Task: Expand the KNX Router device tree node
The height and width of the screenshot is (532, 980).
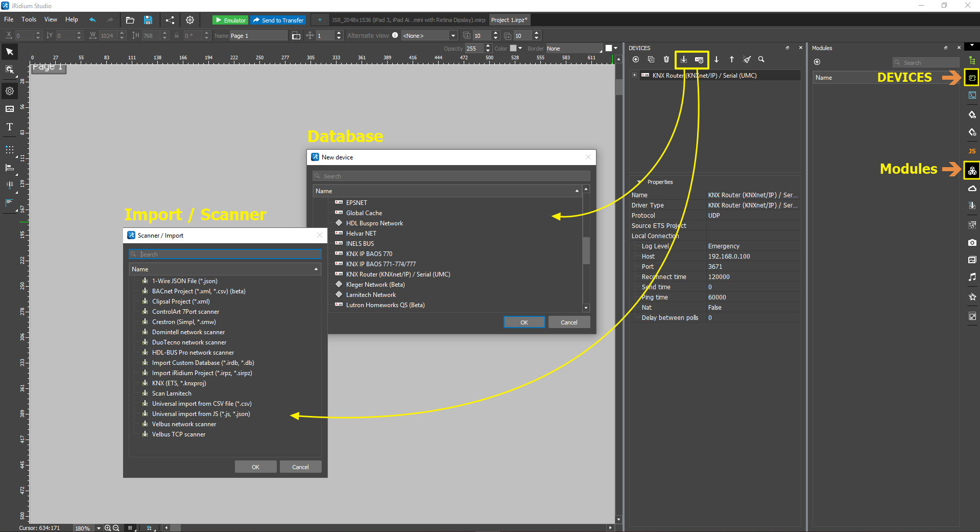Action: [634, 75]
